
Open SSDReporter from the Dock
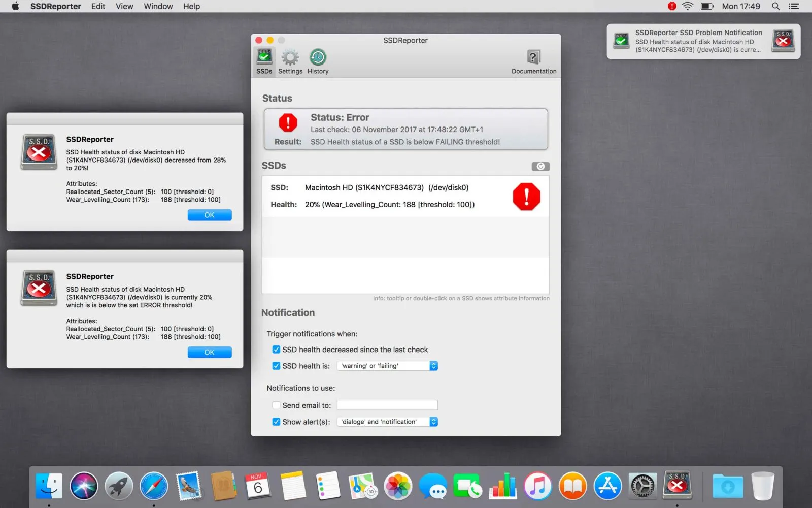[x=677, y=486]
